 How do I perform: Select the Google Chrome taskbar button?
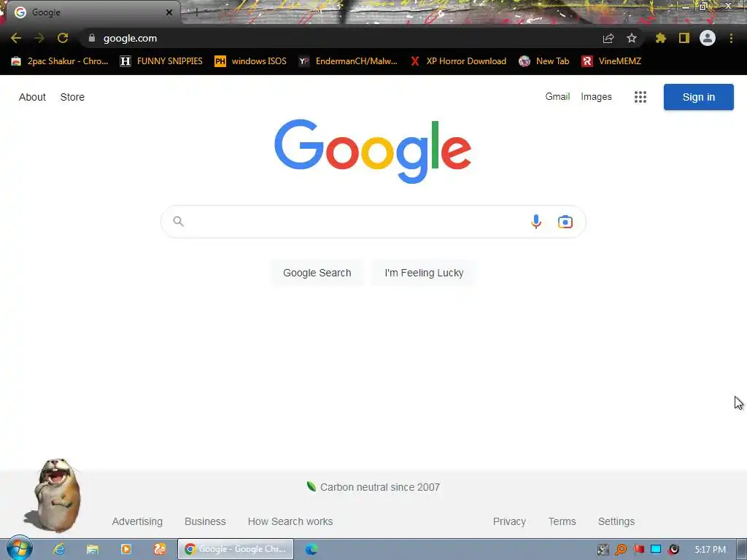[236, 549]
